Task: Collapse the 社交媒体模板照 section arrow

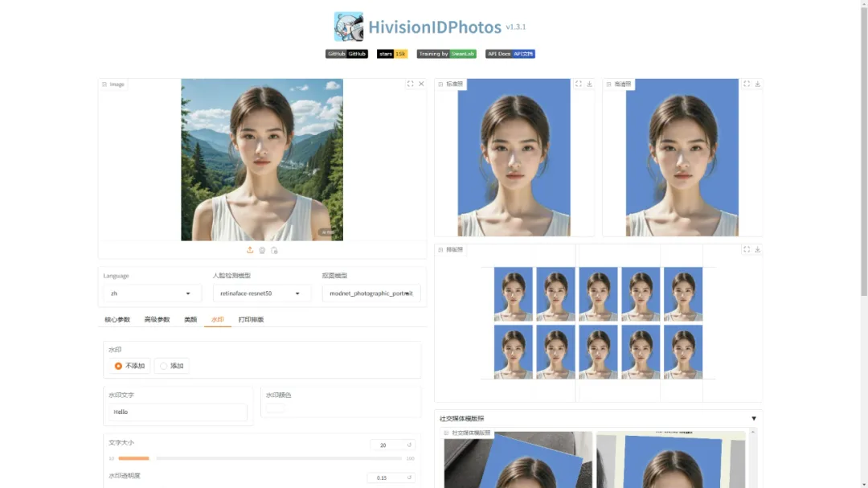Action: 754,418
